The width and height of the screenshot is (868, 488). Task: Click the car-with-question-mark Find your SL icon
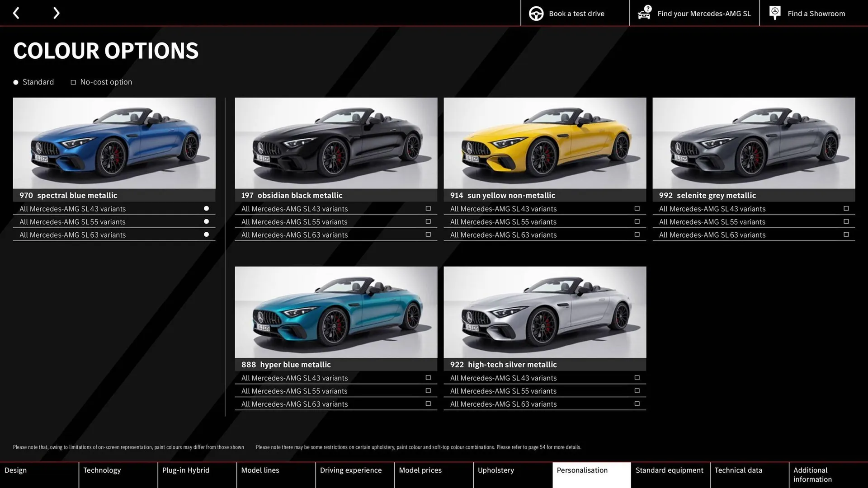click(644, 13)
